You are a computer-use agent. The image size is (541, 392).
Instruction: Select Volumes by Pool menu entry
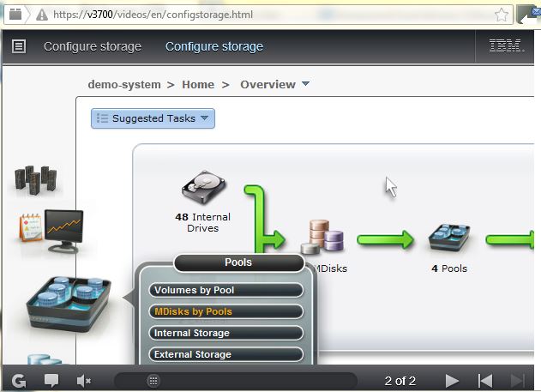tap(226, 290)
